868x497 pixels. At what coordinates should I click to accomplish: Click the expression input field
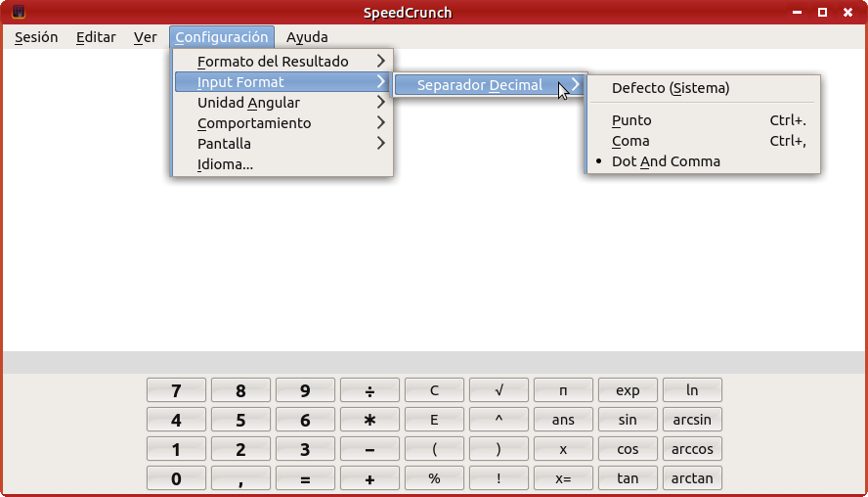pyautogui.click(x=434, y=362)
